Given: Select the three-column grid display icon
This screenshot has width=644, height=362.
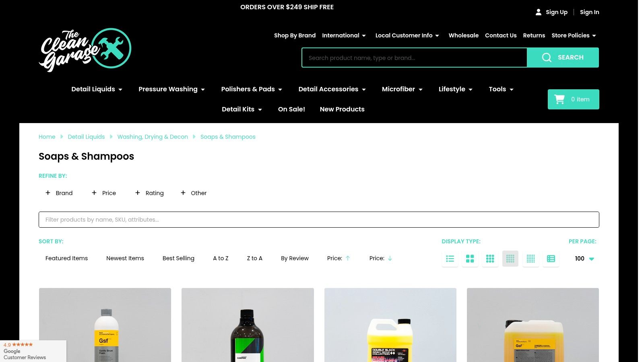Looking at the screenshot, I should click(490, 259).
